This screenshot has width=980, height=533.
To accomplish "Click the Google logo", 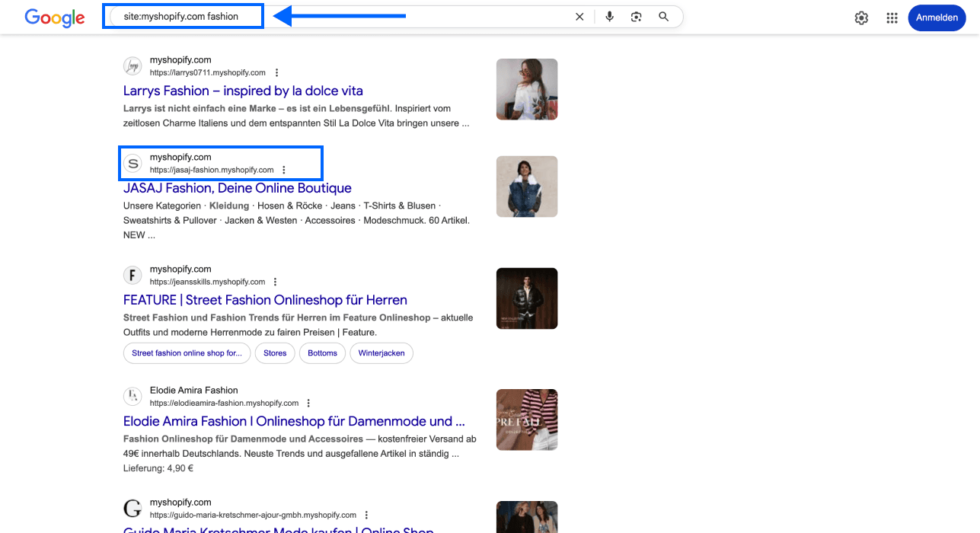I will point(54,18).
